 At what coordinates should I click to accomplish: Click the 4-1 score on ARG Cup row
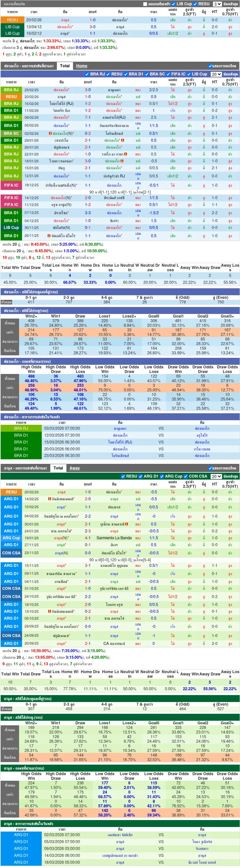[88, 538]
